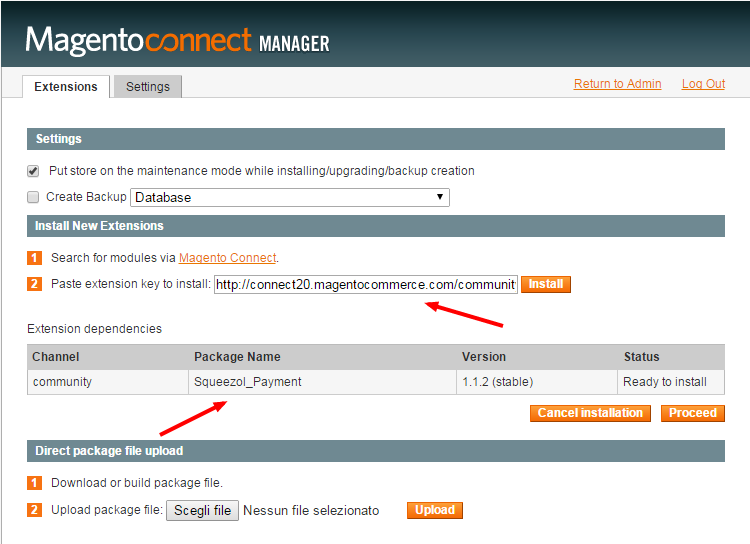Click the Version column header
This screenshot has width=750, height=544.
tap(537, 357)
